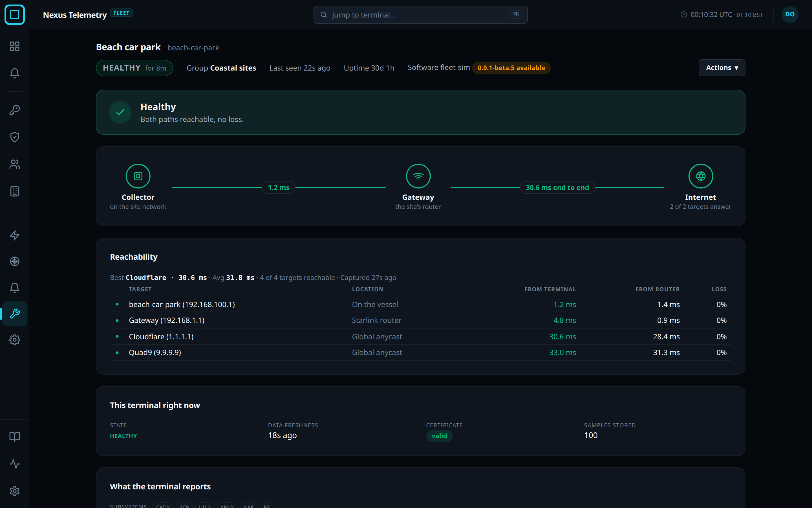Click the What the terminal reports heading

pyautogui.click(x=160, y=487)
